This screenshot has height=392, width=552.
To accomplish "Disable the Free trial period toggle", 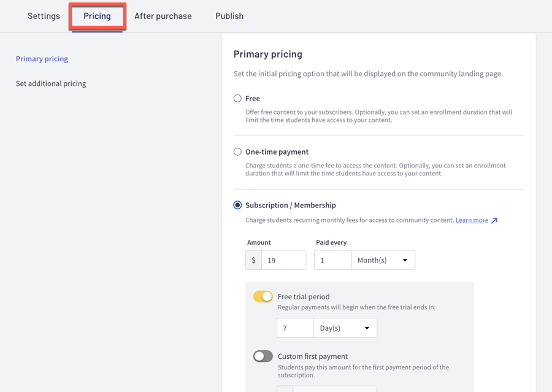I will 263,296.
